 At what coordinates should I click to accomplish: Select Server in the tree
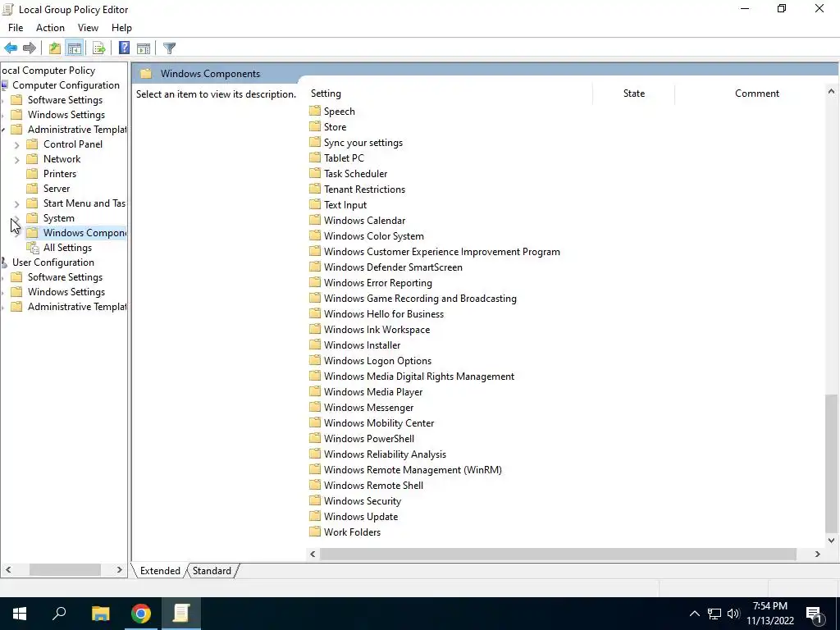[x=57, y=189]
